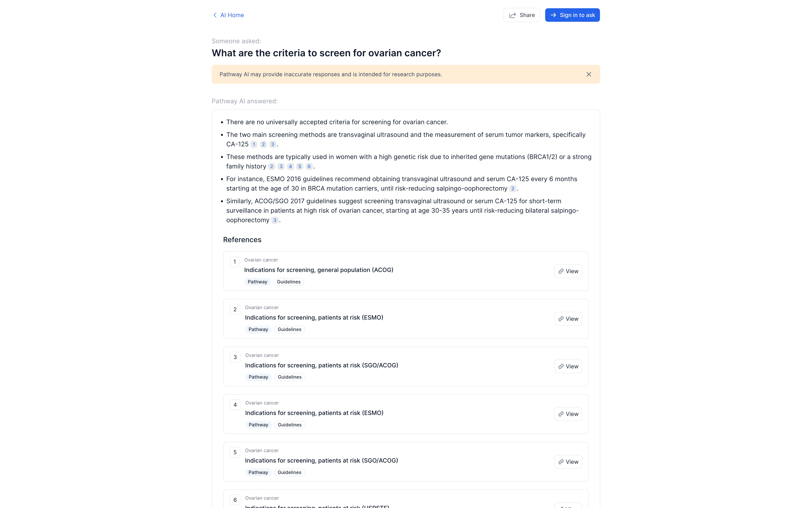Click citation 3 after ACOG/SGO sentence
812x508 pixels.
click(x=275, y=220)
